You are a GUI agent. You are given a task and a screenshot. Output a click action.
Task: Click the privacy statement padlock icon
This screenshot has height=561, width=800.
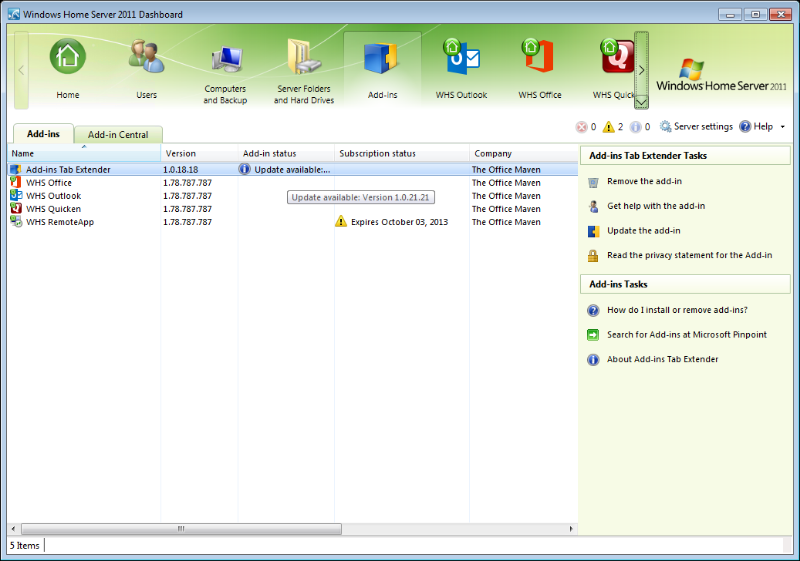tap(593, 256)
